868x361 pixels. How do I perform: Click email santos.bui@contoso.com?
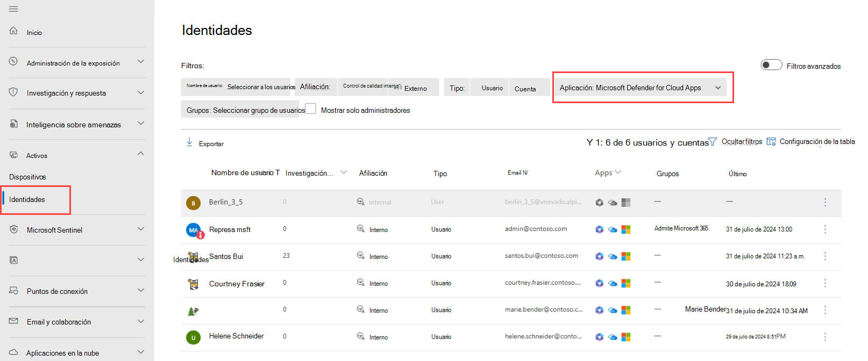tap(542, 256)
